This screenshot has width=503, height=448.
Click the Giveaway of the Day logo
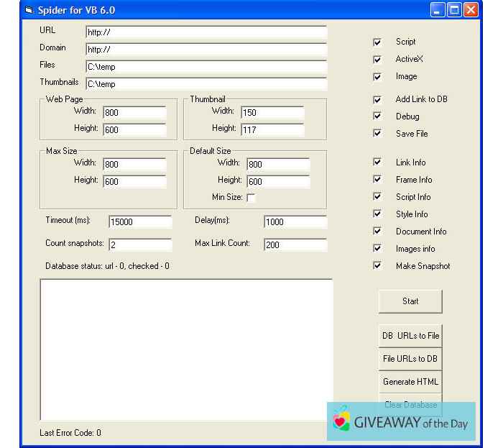pyautogui.click(x=401, y=422)
